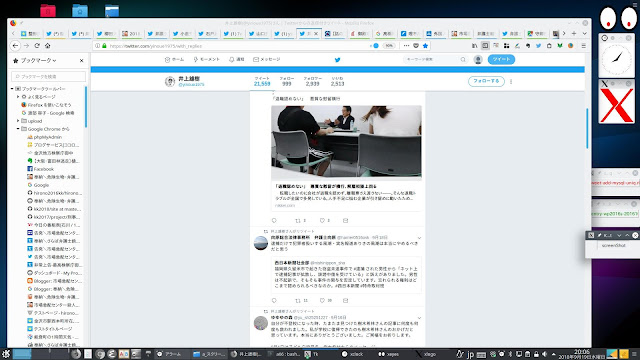Click the search magnifier in the Twitter search box
This screenshot has width=640, height=360.
[x=463, y=60]
